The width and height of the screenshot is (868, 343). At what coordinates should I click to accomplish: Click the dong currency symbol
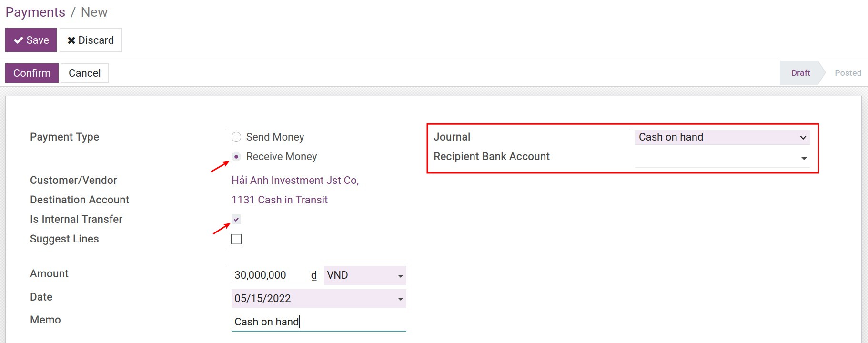click(x=314, y=275)
